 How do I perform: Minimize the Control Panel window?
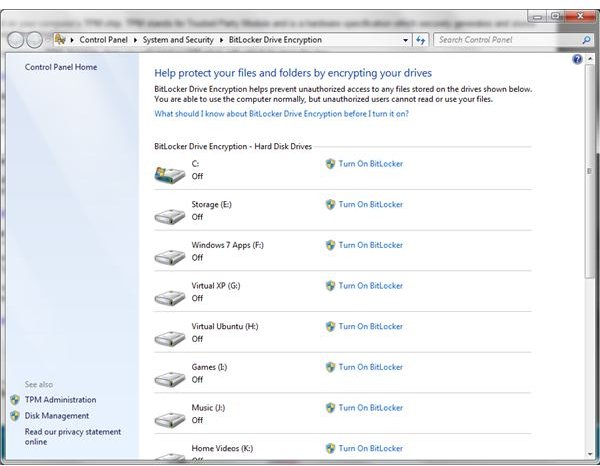(537, 17)
